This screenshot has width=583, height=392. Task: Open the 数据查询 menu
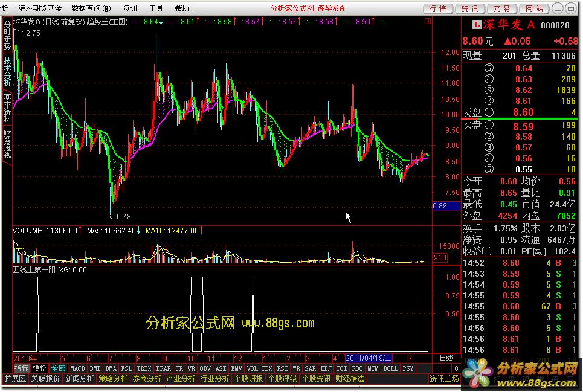pyautogui.click(x=91, y=8)
